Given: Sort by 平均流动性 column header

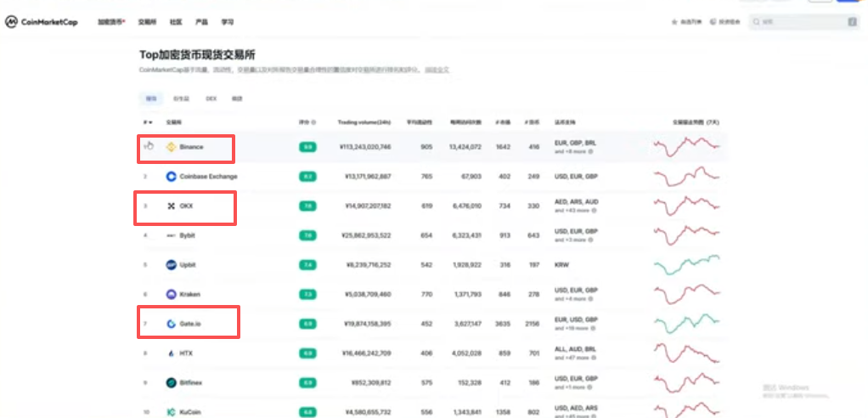Looking at the screenshot, I should (x=420, y=122).
